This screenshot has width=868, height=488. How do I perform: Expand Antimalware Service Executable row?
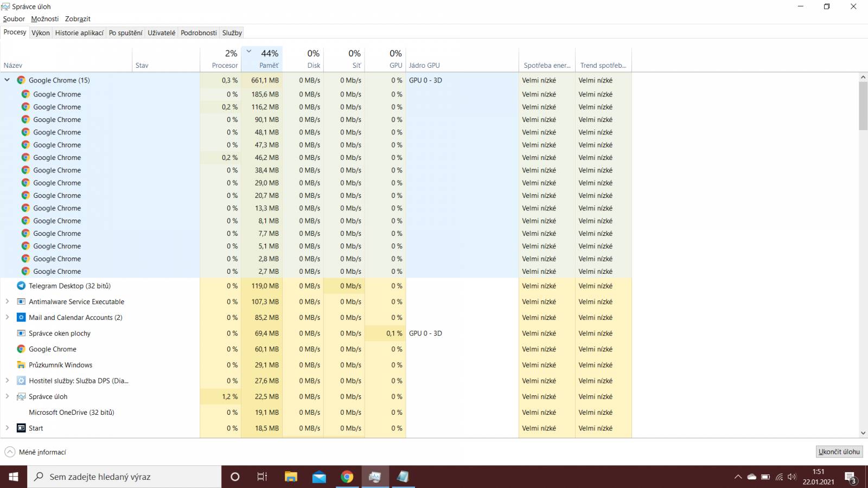click(7, 301)
